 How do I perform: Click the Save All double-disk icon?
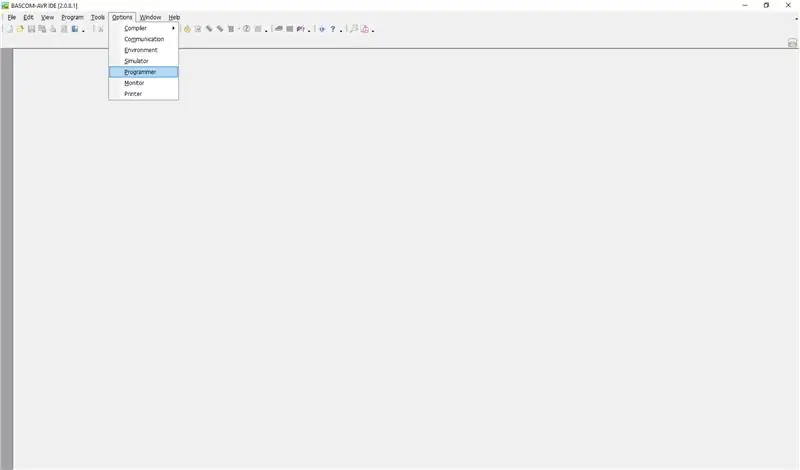tap(42, 29)
